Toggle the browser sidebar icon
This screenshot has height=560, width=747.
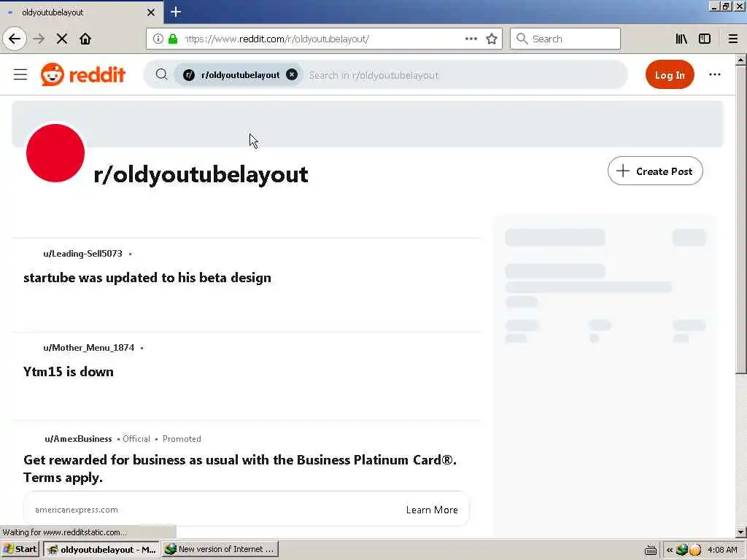pyautogui.click(x=705, y=39)
